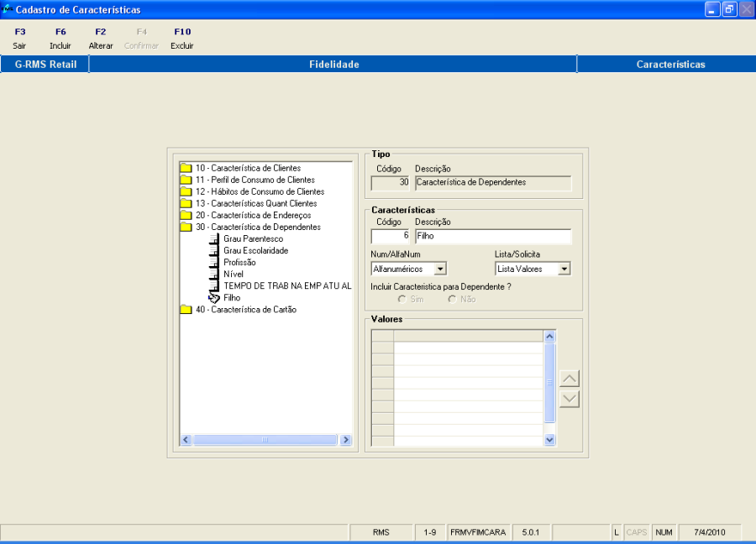
Task: Click Valores grid scrollbar up arrow
Action: 549,337
